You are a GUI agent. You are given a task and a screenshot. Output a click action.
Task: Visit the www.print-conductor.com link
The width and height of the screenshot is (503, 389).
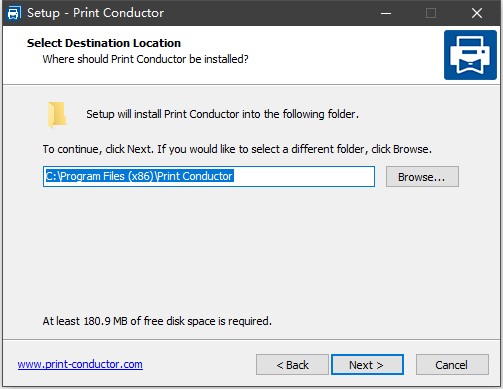click(80, 364)
